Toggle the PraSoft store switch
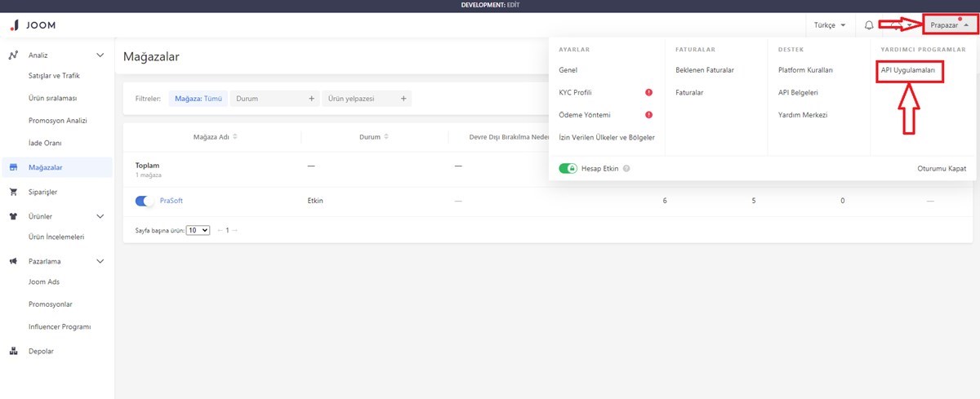The image size is (980, 399). [145, 201]
